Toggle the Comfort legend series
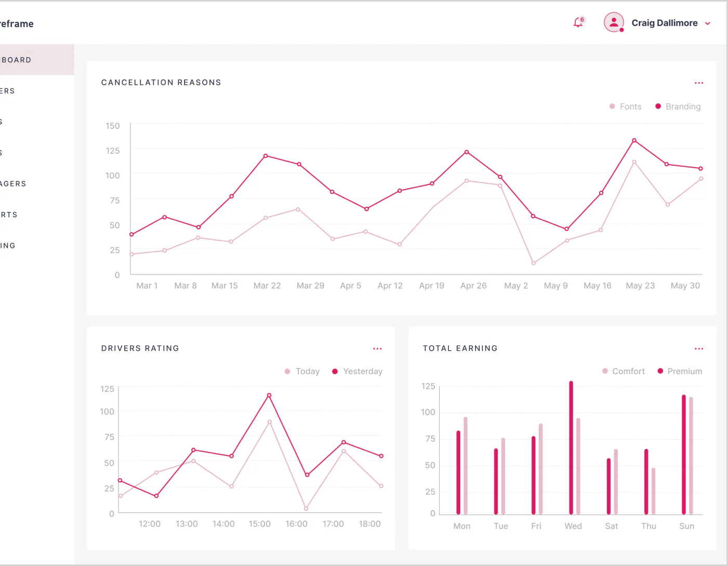This screenshot has height=566, width=728. coord(623,371)
